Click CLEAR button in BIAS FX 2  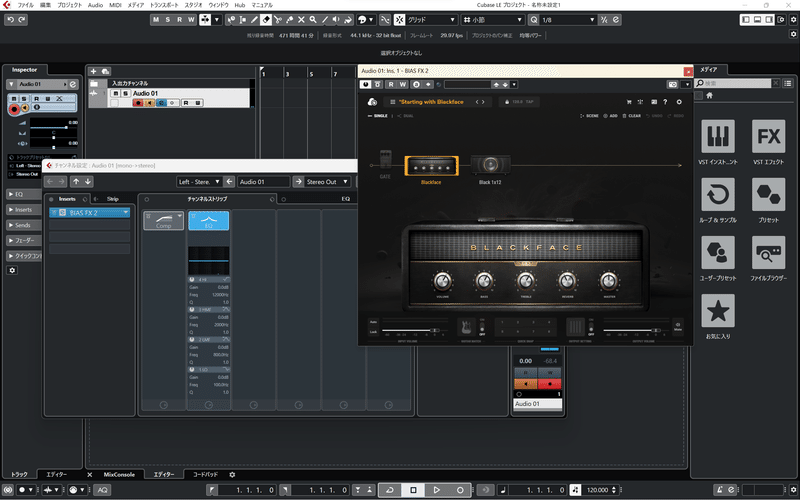pyautogui.click(x=632, y=116)
